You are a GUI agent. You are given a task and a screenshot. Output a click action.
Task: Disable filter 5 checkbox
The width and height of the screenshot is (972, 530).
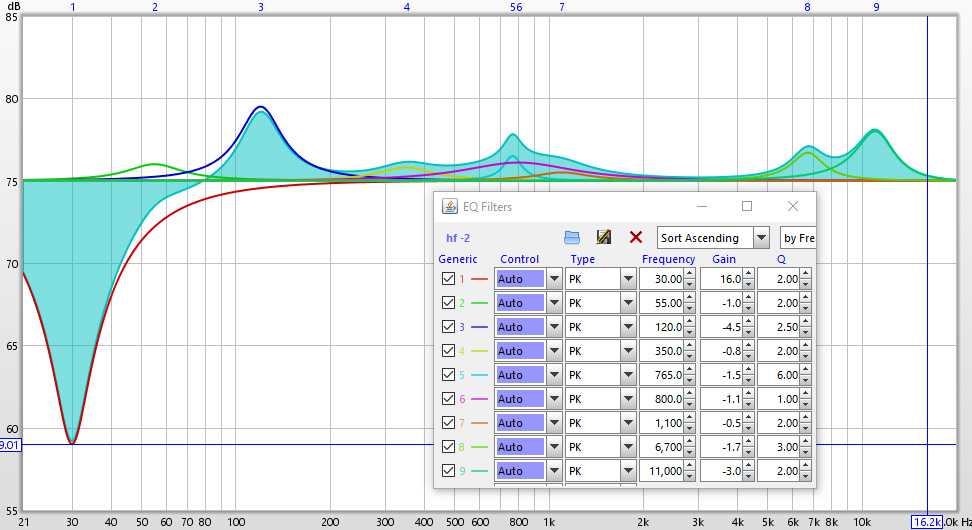tap(448, 375)
